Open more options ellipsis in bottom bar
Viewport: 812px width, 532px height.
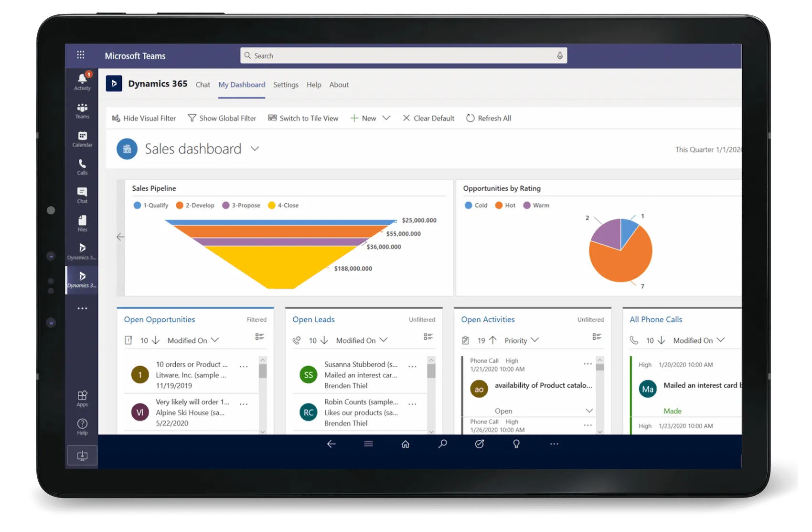pyautogui.click(x=554, y=444)
